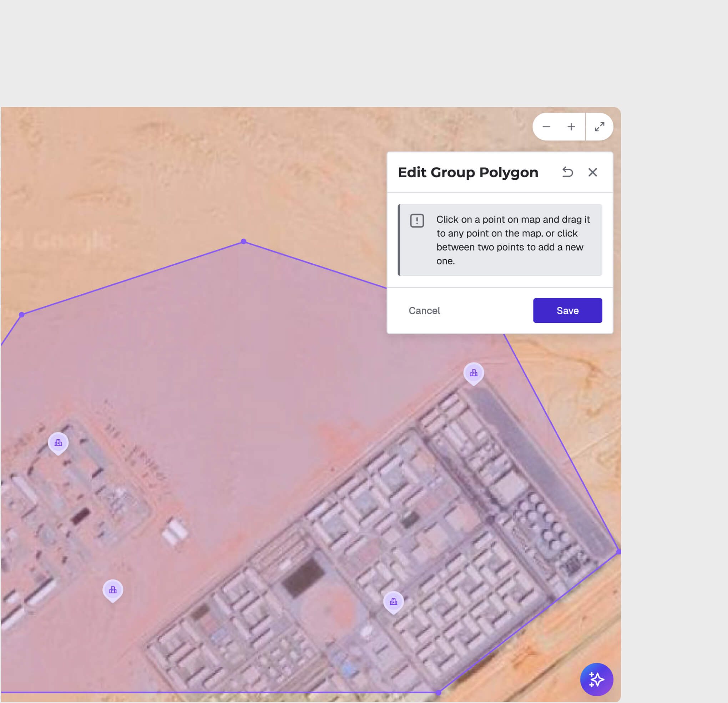Click inside the shaded polygon area
The width and height of the screenshot is (728, 703).
pyautogui.click(x=260, y=371)
